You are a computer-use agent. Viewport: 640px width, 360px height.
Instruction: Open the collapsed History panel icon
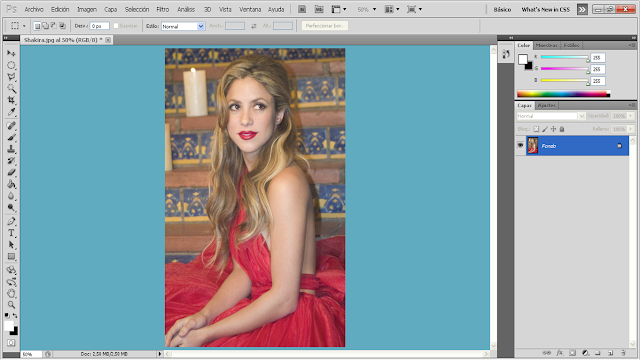pos(506,54)
